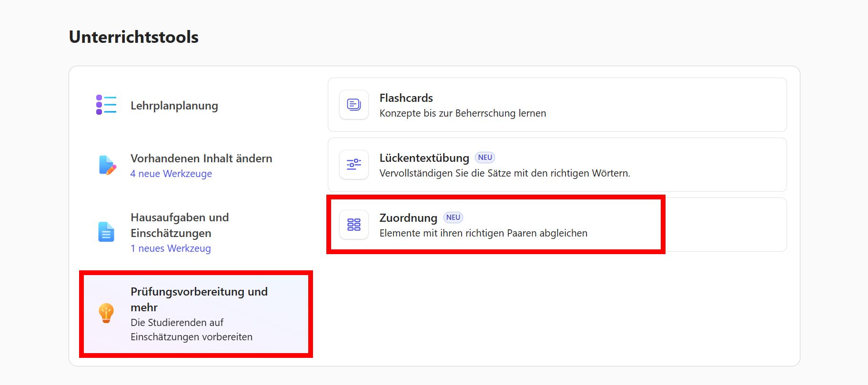The image size is (868, 385).
Task: Click the "1 neues Werkzeug" link
Action: [171, 248]
